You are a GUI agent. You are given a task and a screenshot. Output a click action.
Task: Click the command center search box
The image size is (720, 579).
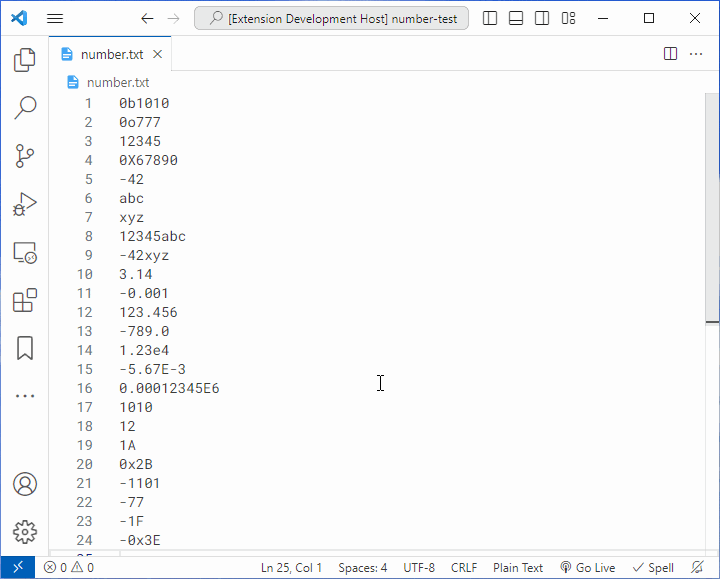click(332, 18)
